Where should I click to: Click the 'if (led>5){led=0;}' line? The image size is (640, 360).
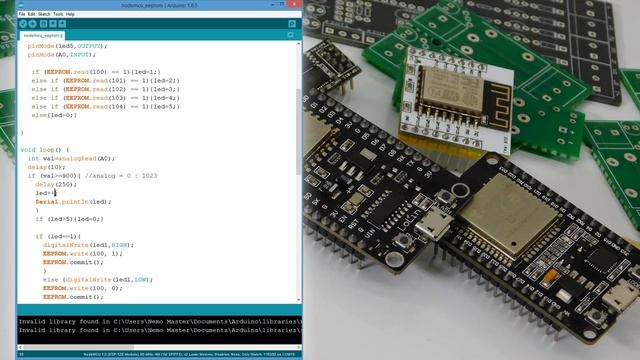pyautogui.click(x=69, y=219)
